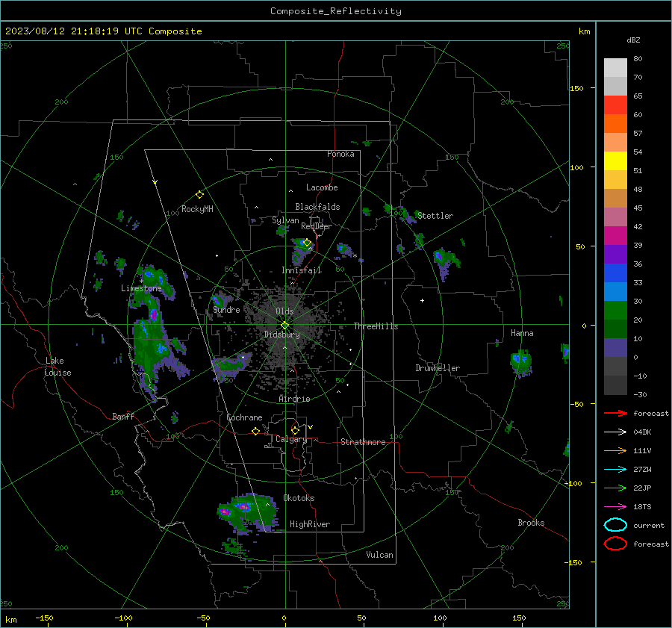Click the white 04DK arrow in legend
This screenshot has height=628, width=672.
(615, 432)
